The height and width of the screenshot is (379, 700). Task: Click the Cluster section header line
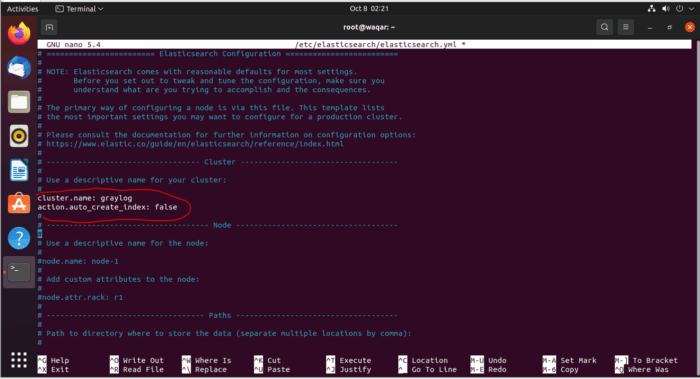(217, 162)
